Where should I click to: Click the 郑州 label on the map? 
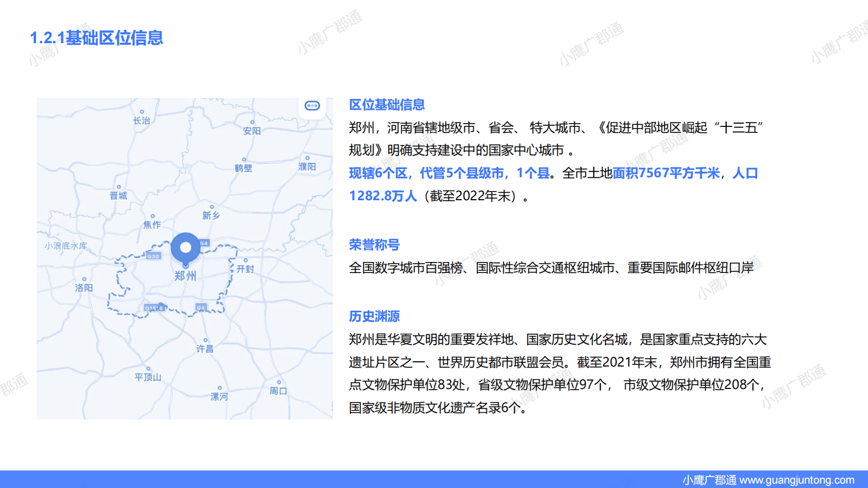pyautogui.click(x=185, y=276)
